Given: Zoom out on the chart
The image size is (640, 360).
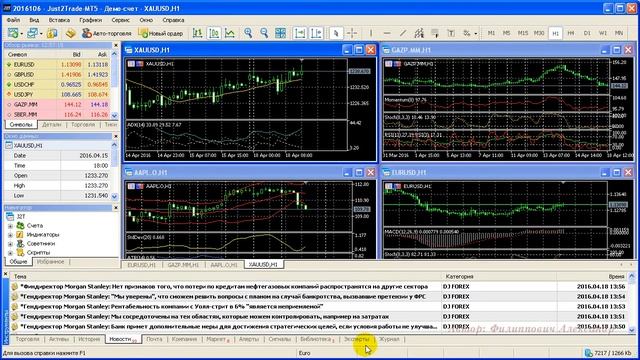Looking at the screenshot, I should coord(264,33).
